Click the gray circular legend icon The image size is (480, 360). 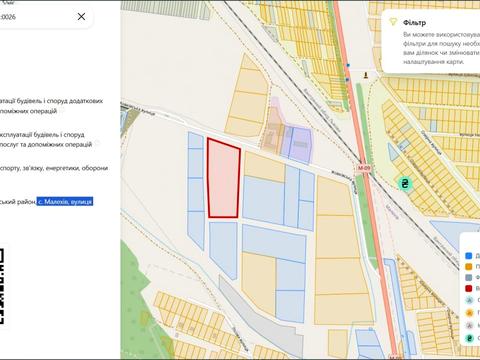pos(469,325)
